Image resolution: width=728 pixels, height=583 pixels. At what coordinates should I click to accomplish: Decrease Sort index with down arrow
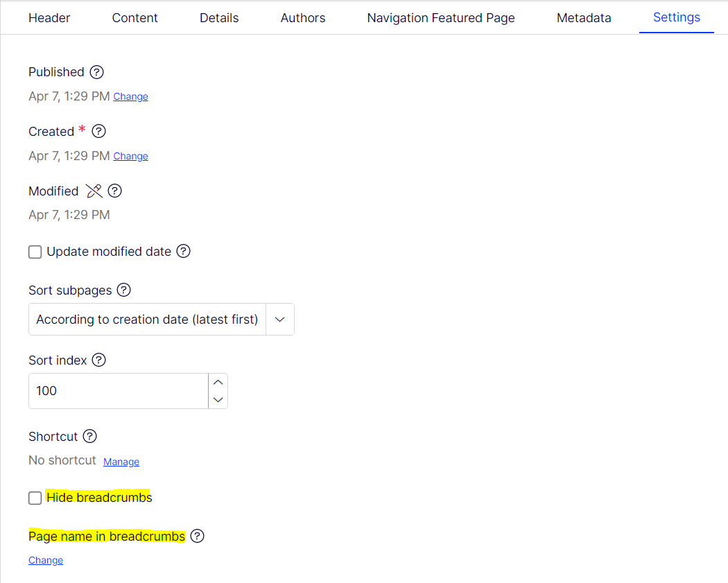[x=218, y=399]
